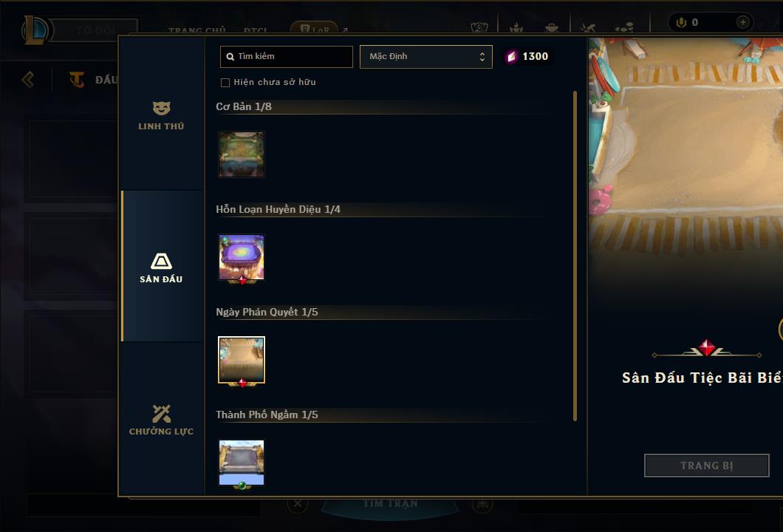Select the Cơ Bản default arena thumbnail
Image resolution: width=783 pixels, height=532 pixels.
point(242,154)
